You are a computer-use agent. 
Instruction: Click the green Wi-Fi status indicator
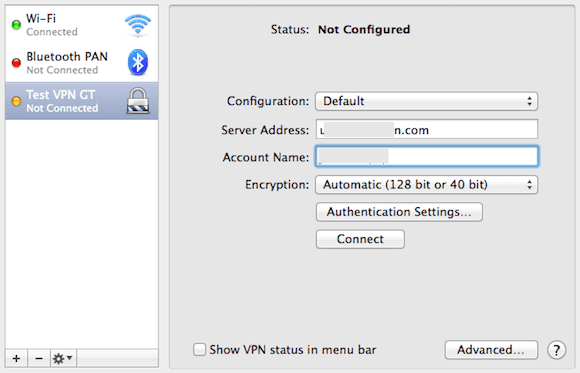(16, 25)
